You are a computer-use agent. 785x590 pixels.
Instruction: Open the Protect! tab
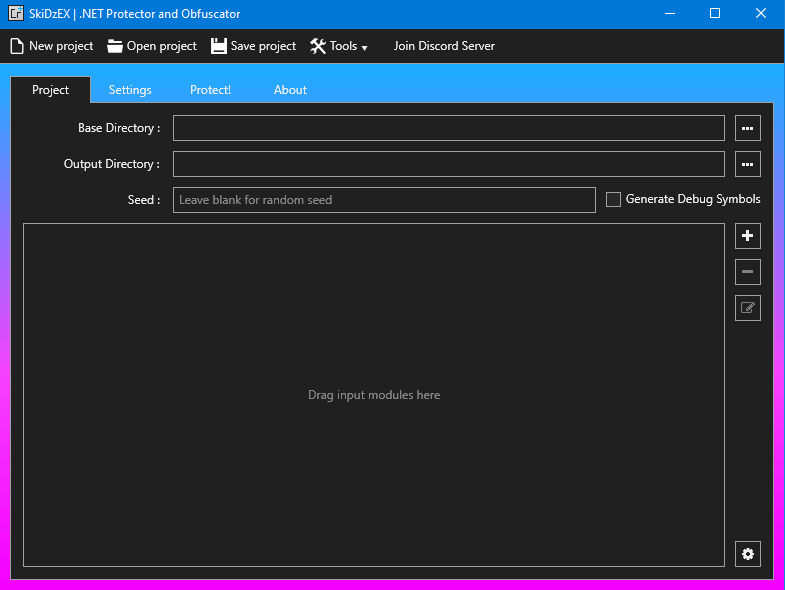click(x=210, y=90)
